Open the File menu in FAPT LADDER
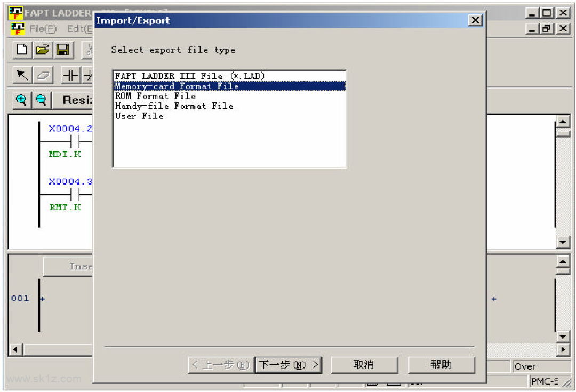576x392 pixels. pos(43,29)
